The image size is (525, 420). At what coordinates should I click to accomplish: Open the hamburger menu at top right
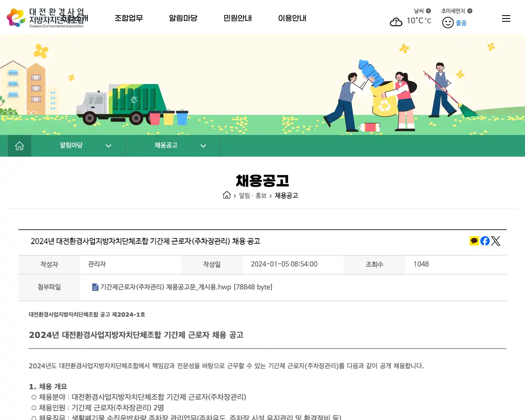(506, 18)
